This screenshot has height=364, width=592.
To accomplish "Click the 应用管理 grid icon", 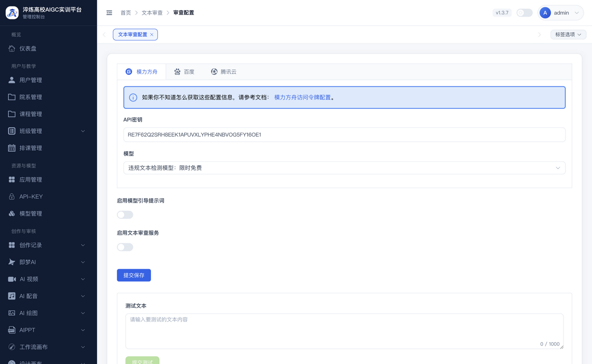I will pyautogui.click(x=12, y=180).
